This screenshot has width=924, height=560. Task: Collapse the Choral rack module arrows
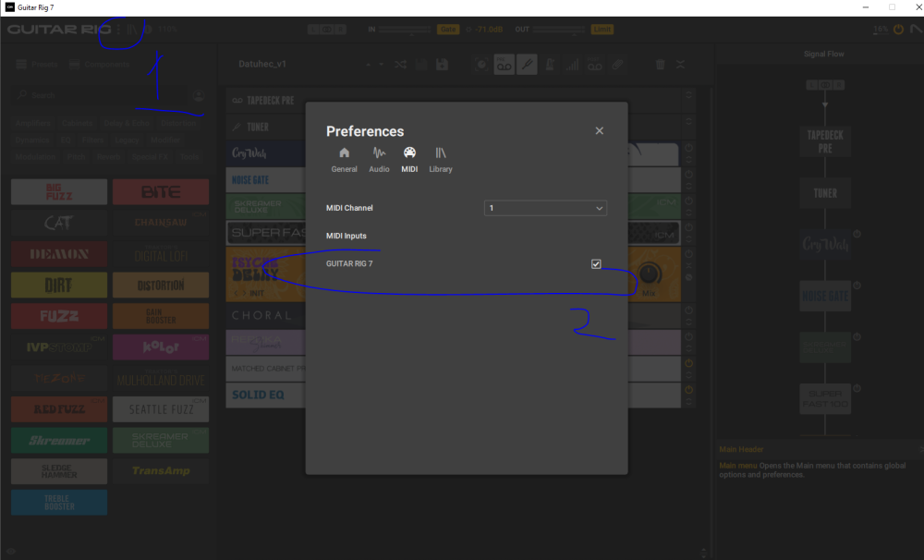[688, 323]
